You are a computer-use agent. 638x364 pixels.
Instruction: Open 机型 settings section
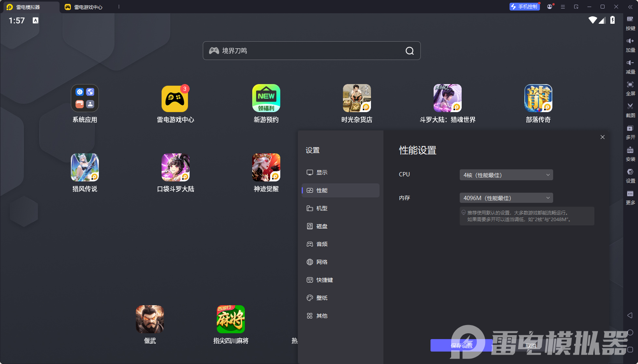[341, 208]
